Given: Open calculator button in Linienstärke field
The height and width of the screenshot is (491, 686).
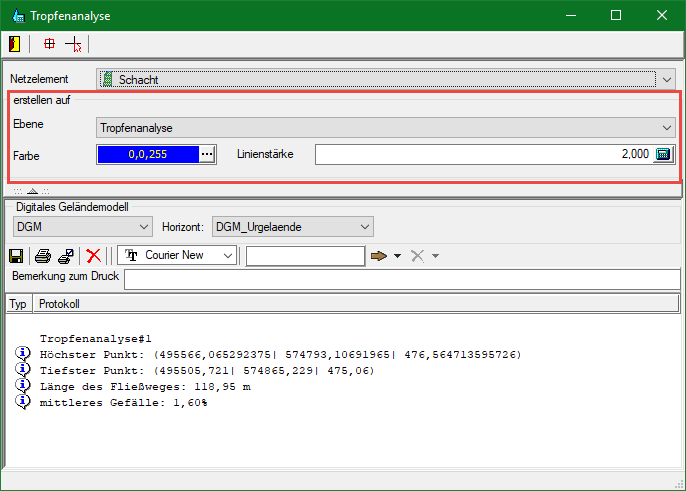Looking at the screenshot, I should (664, 154).
